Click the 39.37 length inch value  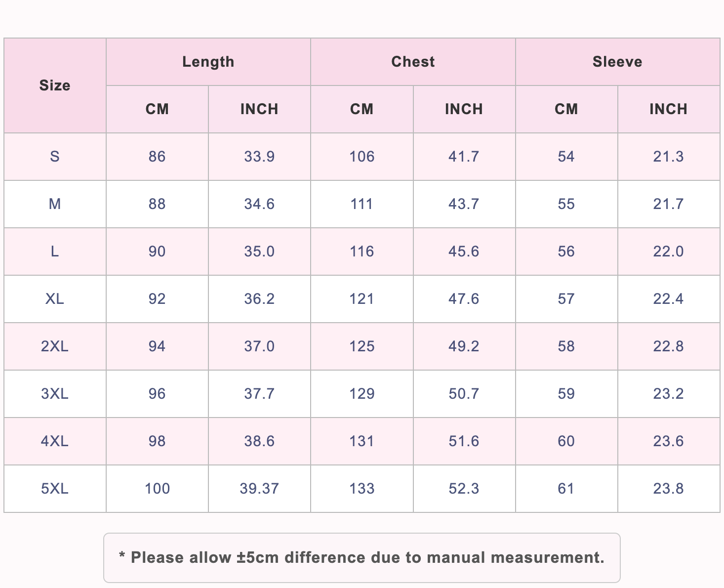[x=259, y=489]
